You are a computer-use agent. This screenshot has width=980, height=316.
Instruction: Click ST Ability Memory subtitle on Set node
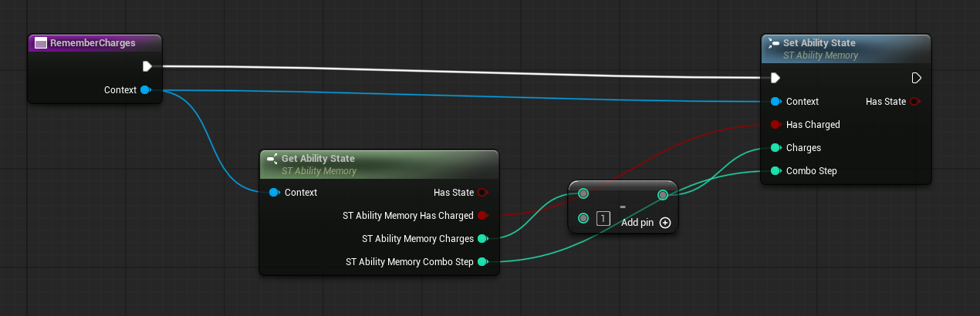click(x=820, y=55)
